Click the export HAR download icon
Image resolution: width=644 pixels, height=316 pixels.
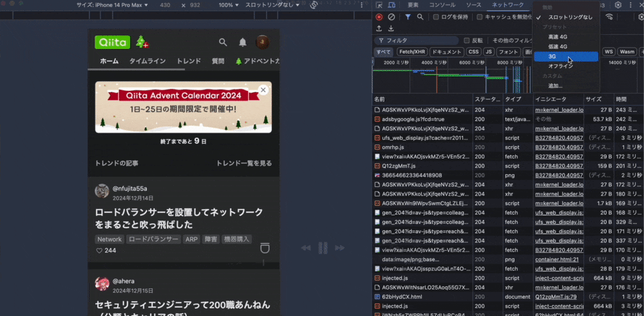click(391, 28)
